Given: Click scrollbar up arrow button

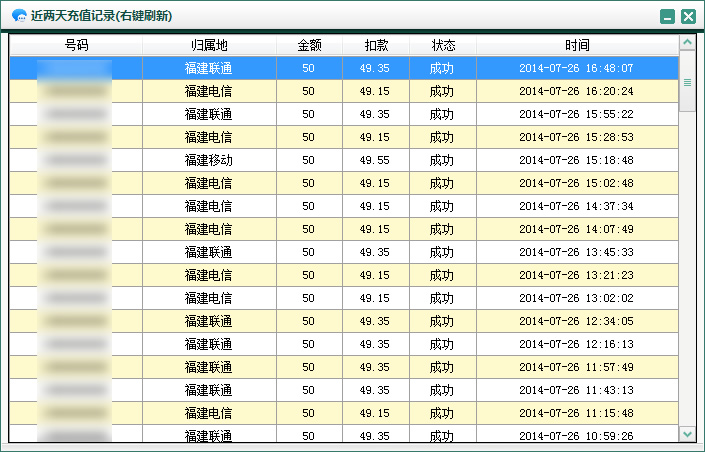Looking at the screenshot, I should tap(687, 42).
